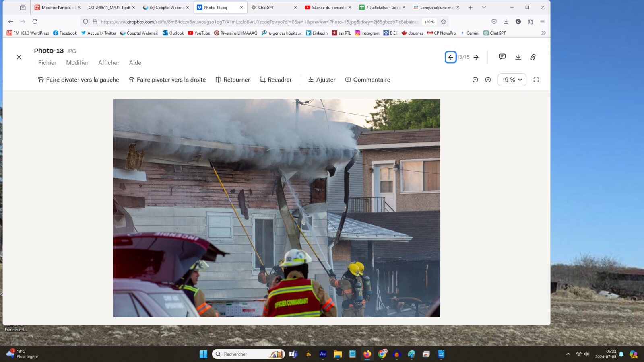Screen dimensions: 644x362
Task: Open the comments panel icon
Action: pyautogui.click(x=502, y=57)
